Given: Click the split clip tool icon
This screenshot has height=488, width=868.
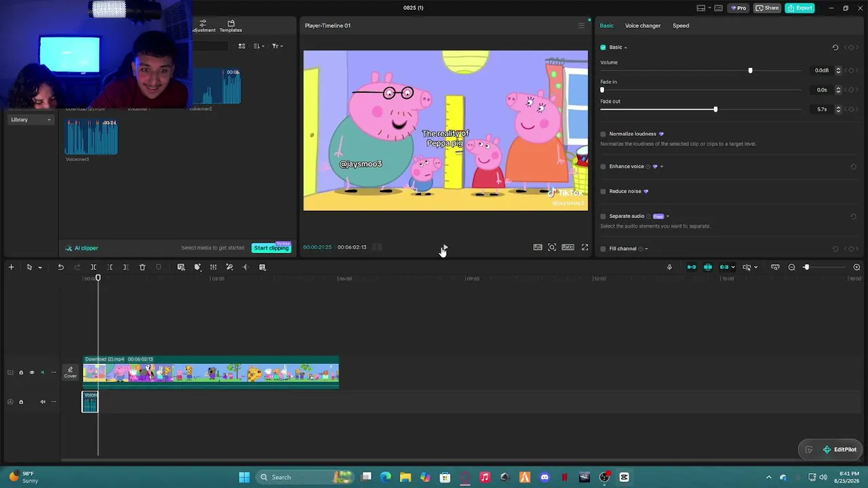Looking at the screenshot, I should click(94, 267).
